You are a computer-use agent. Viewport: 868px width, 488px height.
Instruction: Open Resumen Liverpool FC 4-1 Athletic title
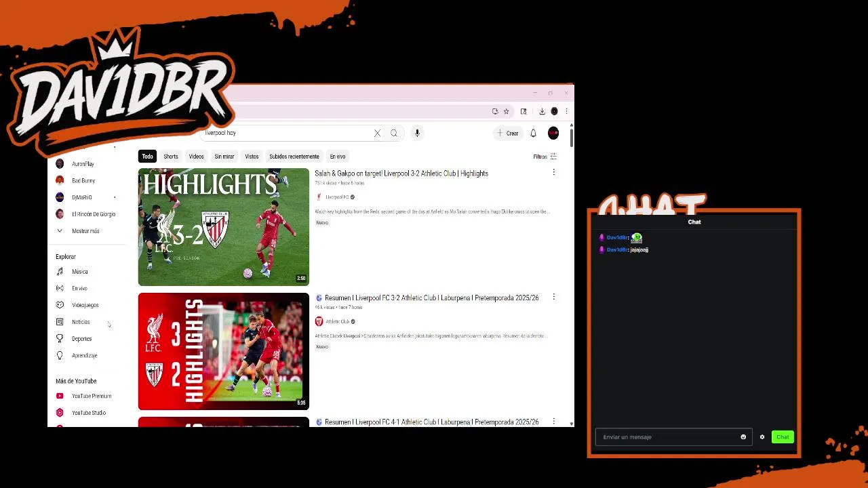431,422
